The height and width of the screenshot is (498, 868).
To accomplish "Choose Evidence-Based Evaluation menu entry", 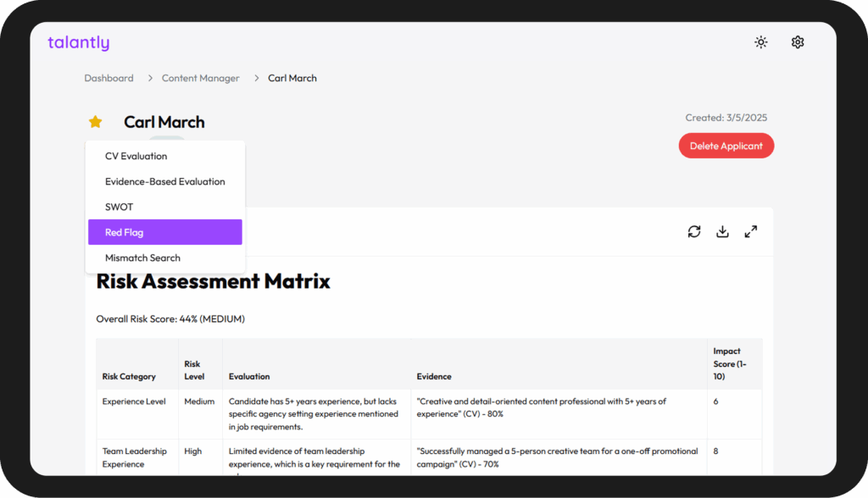I will click(x=165, y=181).
